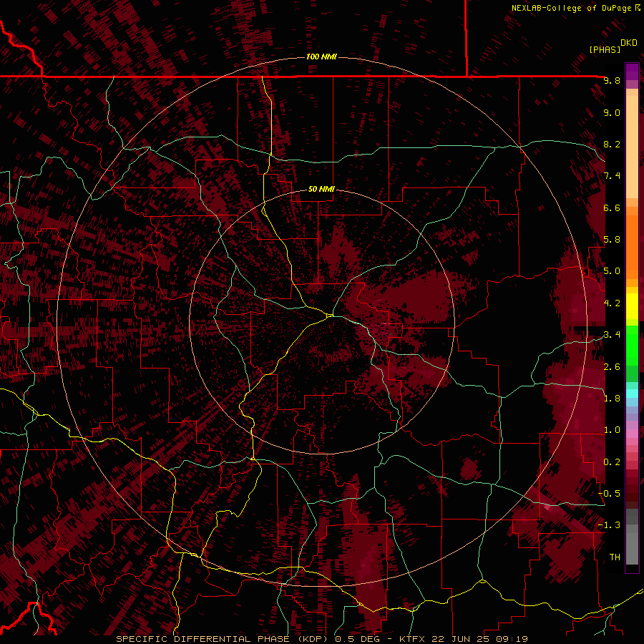Click the -0.5 value on the scale

click(609, 494)
